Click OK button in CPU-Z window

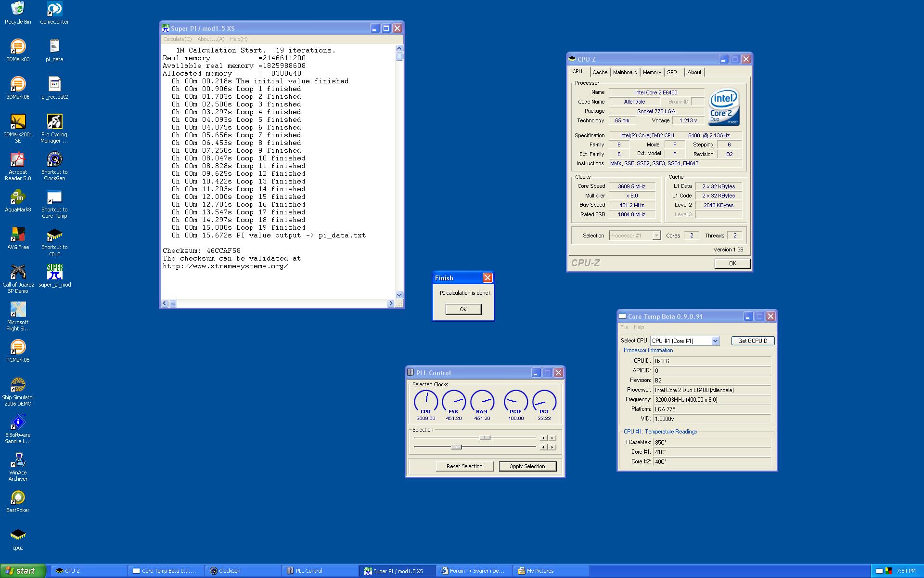click(x=732, y=263)
